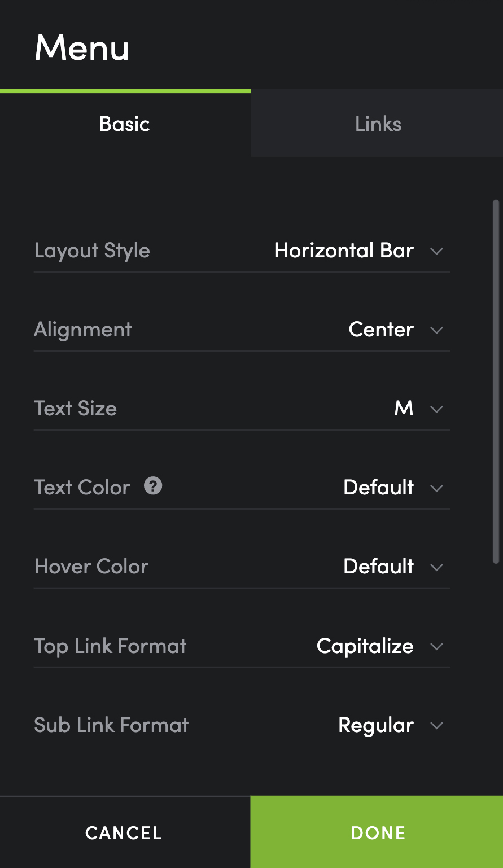Open Hover Color dropdown set to Default
503x868 pixels.
click(393, 567)
